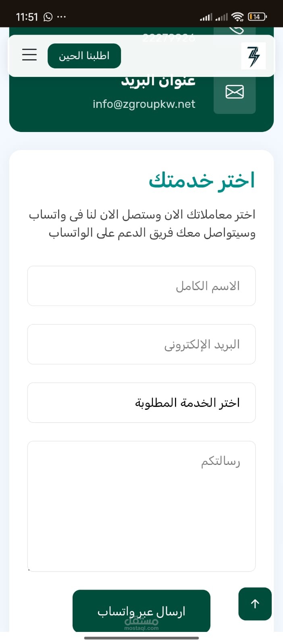The height and width of the screenshot is (644, 283).
Task: Open the 'اختر الخدمة المطلوبة' service dropdown
Action: pos(141,402)
